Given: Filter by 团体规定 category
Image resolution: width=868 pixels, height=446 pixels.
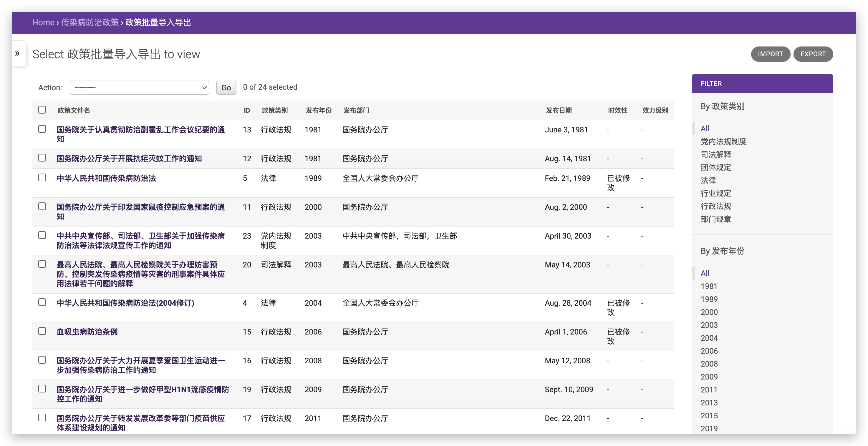Looking at the screenshot, I should point(716,167).
